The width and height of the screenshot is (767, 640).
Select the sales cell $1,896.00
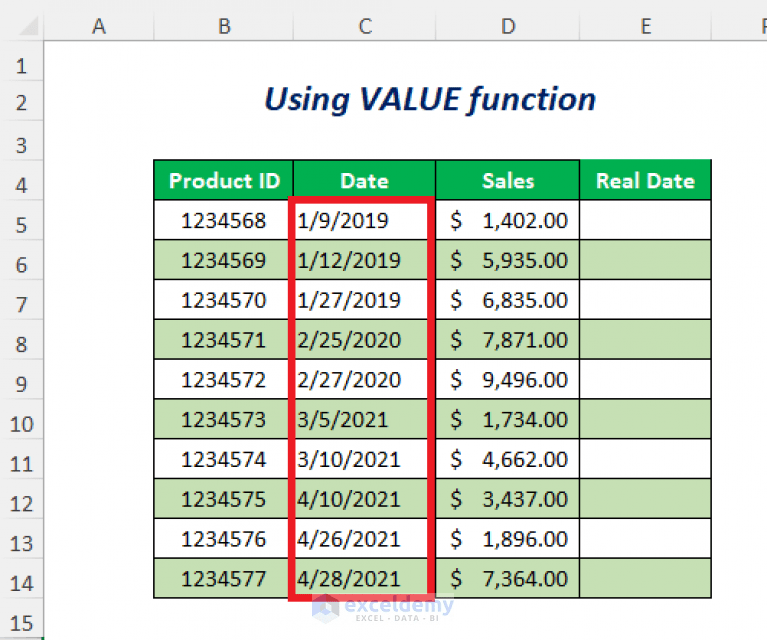(508, 539)
